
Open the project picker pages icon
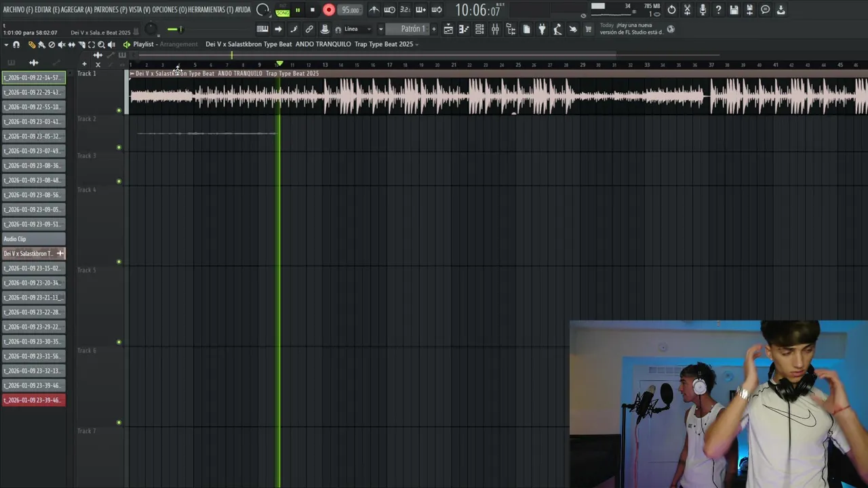click(x=526, y=29)
